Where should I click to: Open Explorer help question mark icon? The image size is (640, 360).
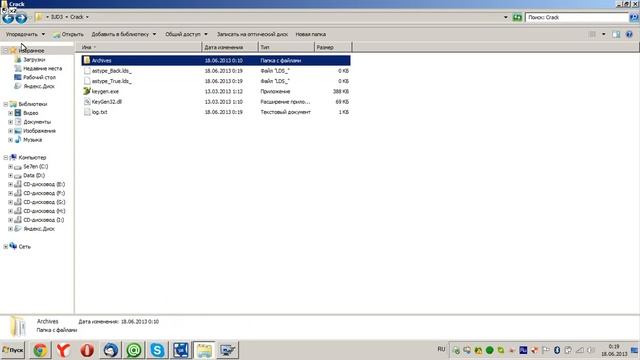point(629,34)
